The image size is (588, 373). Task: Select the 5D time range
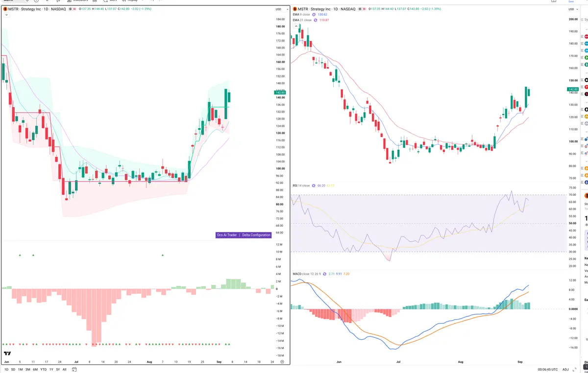13,369
